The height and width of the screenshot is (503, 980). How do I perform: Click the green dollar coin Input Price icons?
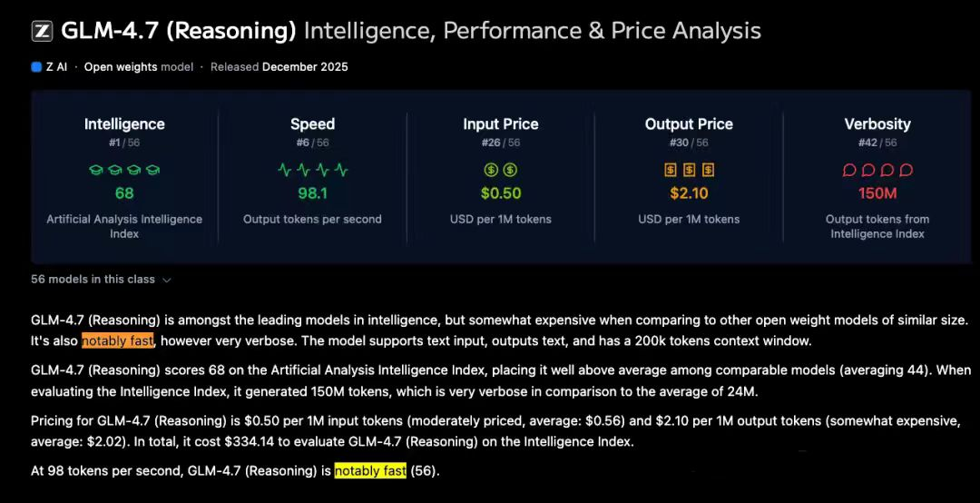[x=501, y=170]
